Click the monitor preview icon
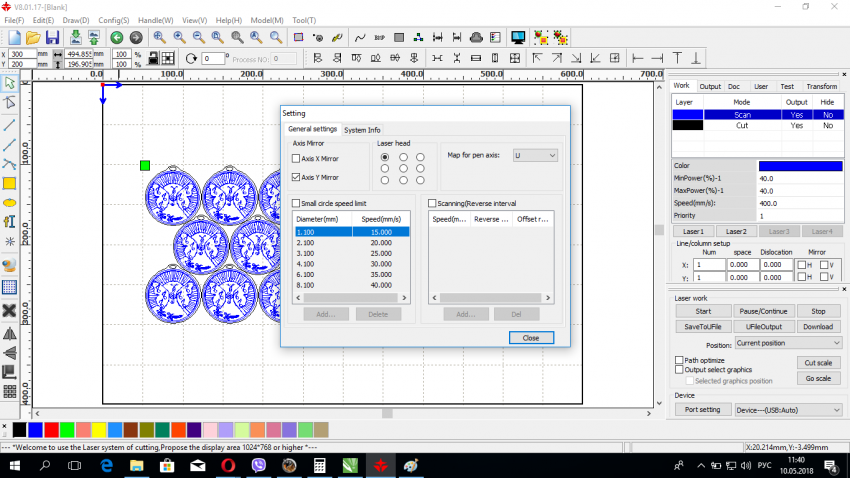Image resolution: width=850 pixels, height=478 pixels. [518, 37]
